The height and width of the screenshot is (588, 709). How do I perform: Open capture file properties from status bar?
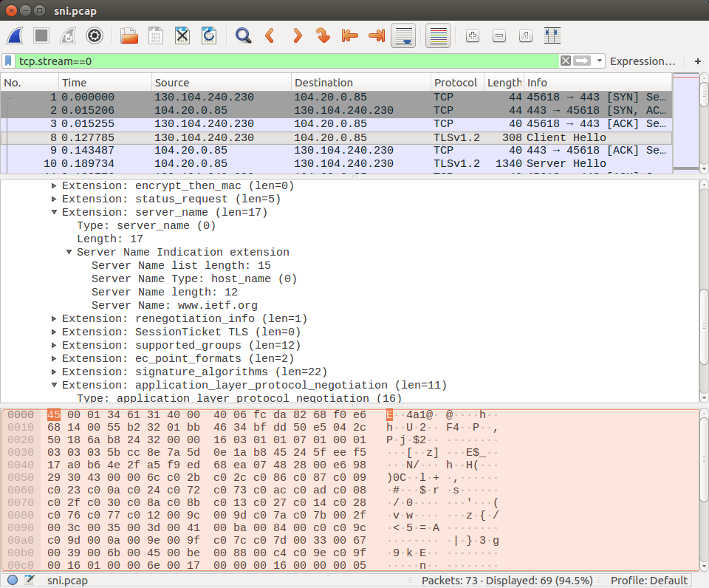[30, 581]
